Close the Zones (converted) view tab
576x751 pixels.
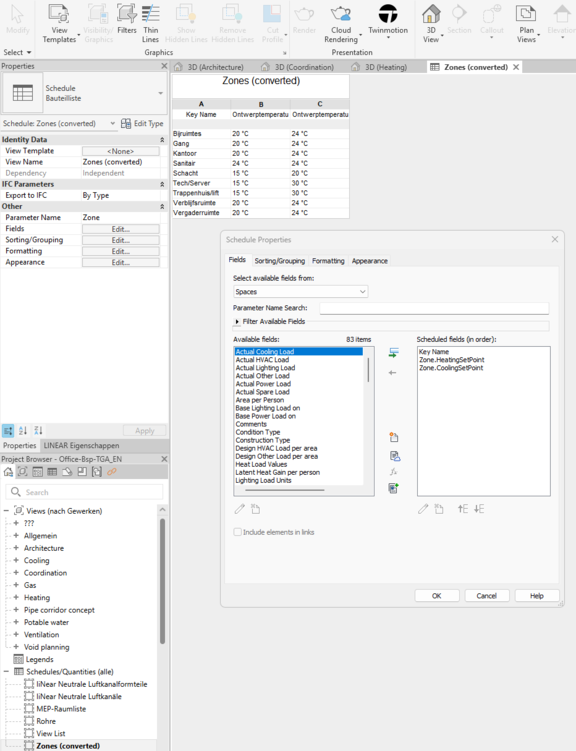516,67
